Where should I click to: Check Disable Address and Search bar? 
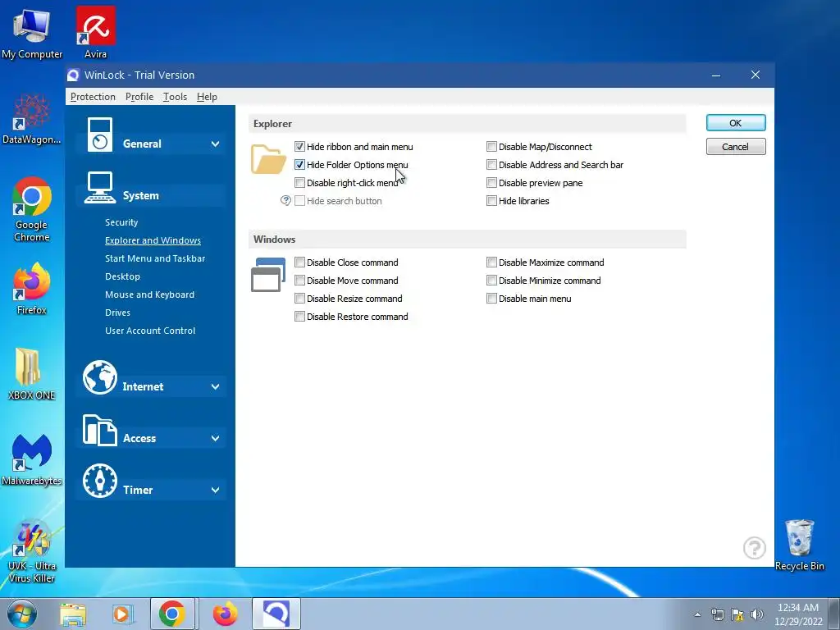tap(491, 164)
